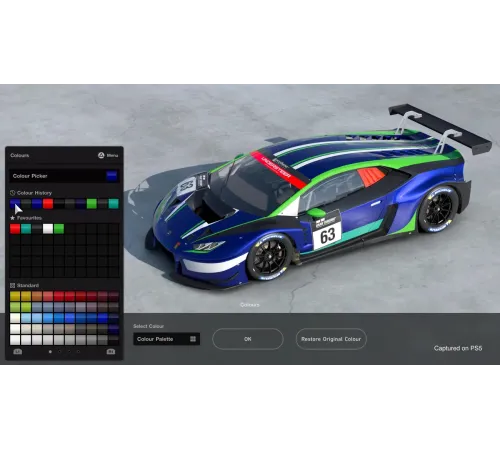Image resolution: width=500 pixels, height=450 pixels.
Task: Click the blue preview swatch in Colour Picker row
Action: click(112, 176)
